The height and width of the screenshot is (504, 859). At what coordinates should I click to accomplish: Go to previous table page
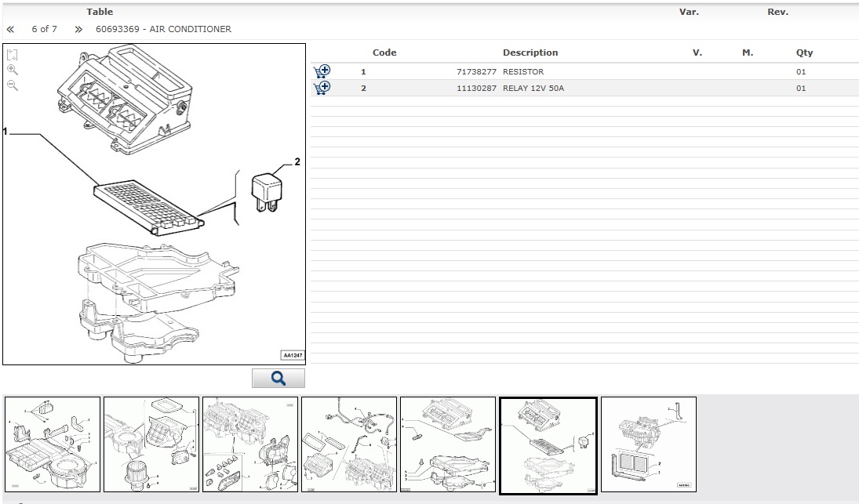[x=10, y=29]
